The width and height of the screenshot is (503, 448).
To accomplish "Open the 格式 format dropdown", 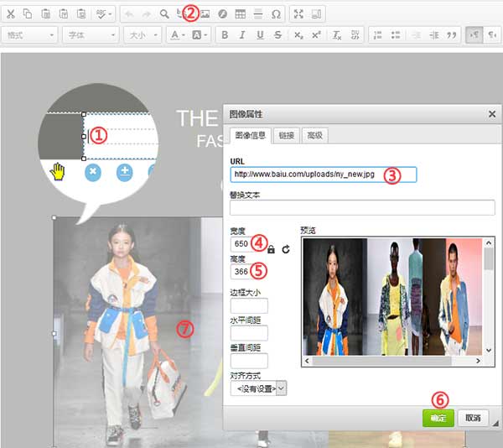I will click(29, 34).
